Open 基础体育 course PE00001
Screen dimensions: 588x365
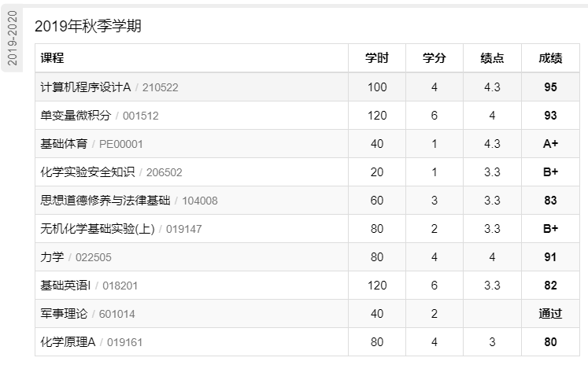pos(307,143)
